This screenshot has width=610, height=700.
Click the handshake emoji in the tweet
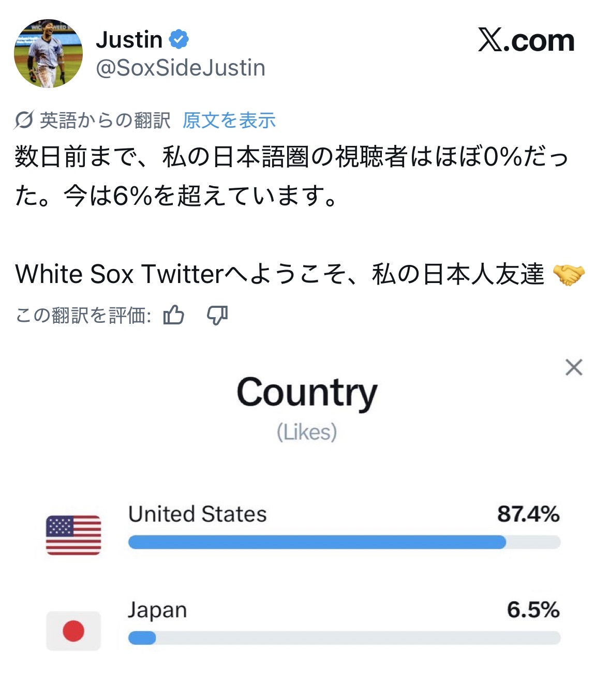[569, 274]
